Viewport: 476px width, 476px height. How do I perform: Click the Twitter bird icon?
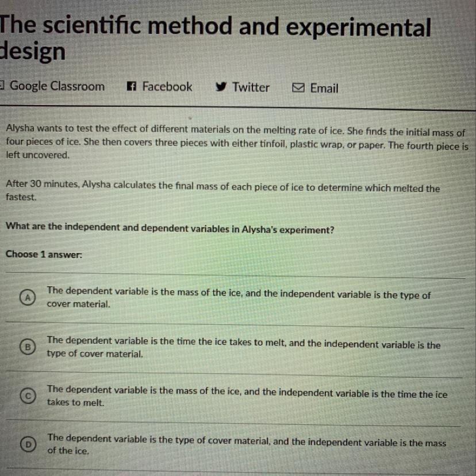tap(221, 87)
